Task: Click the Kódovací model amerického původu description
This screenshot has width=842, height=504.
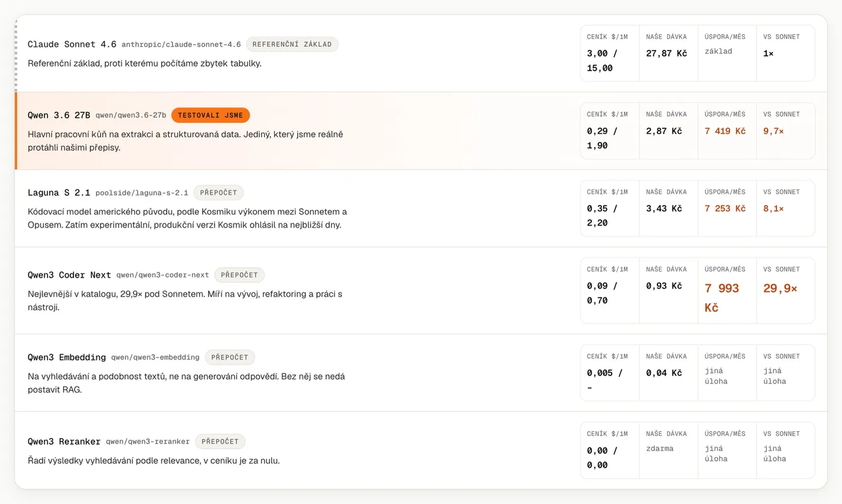Action: point(188,218)
